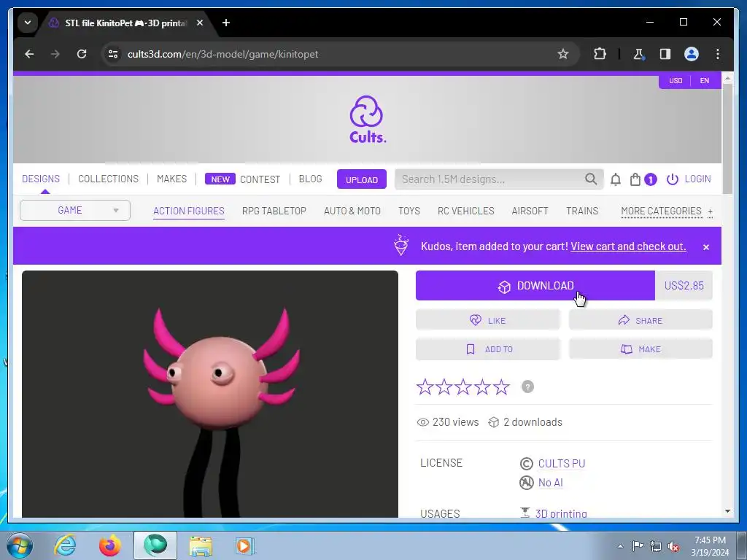747x560 pixels.
Task: Toggle the Chrome side panel
Action: click(x=665, y=54)
